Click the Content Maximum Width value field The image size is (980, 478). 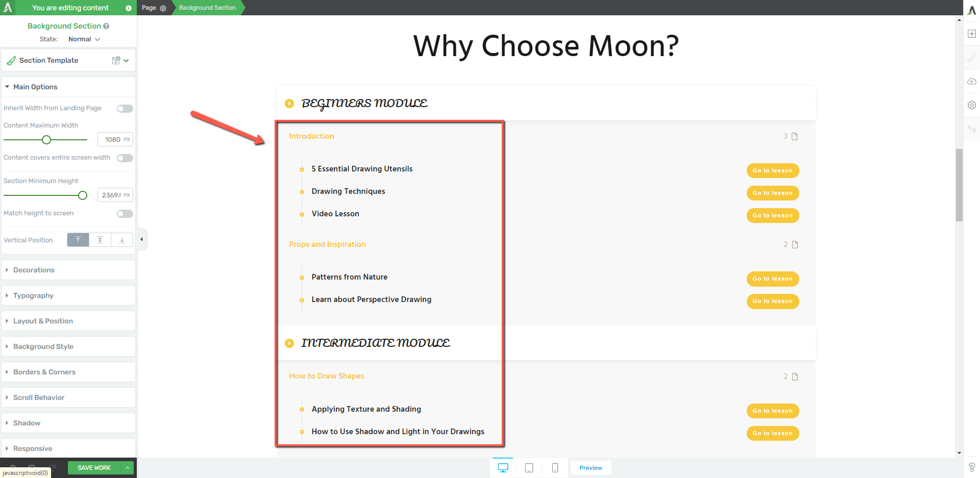115,139
